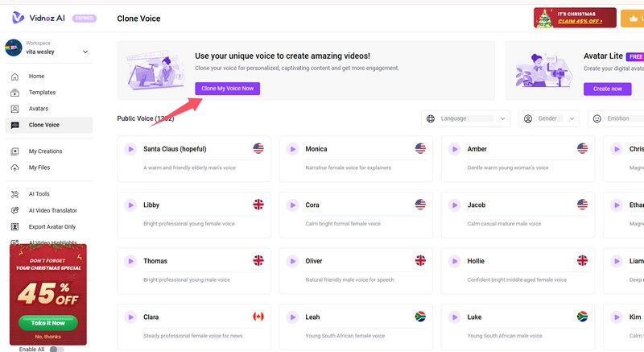Open the Emotion filter dropdown
Screen dimensions: 644x352
click(x=616, y=118)
